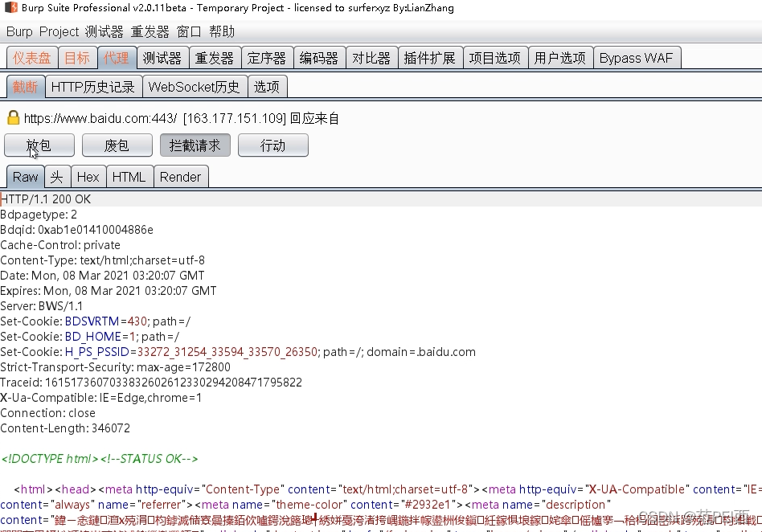Switch to the 项目选项 tab

pos(494,59)
